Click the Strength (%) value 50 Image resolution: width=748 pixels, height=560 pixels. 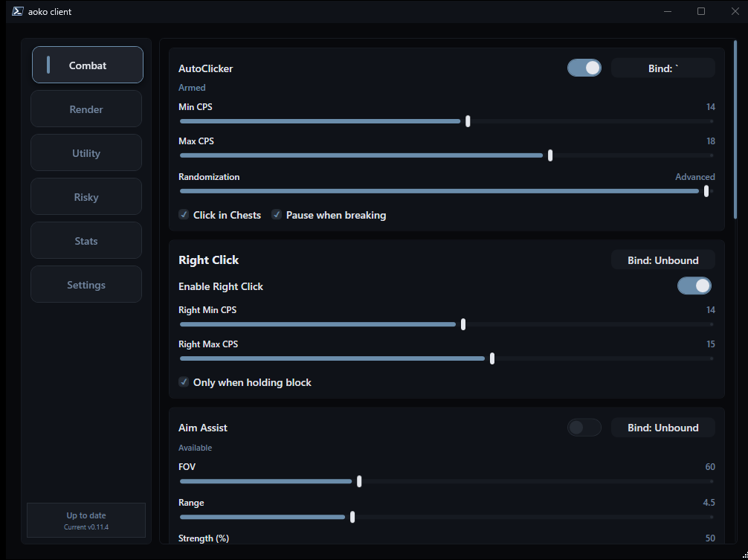(x=710, y=538)
